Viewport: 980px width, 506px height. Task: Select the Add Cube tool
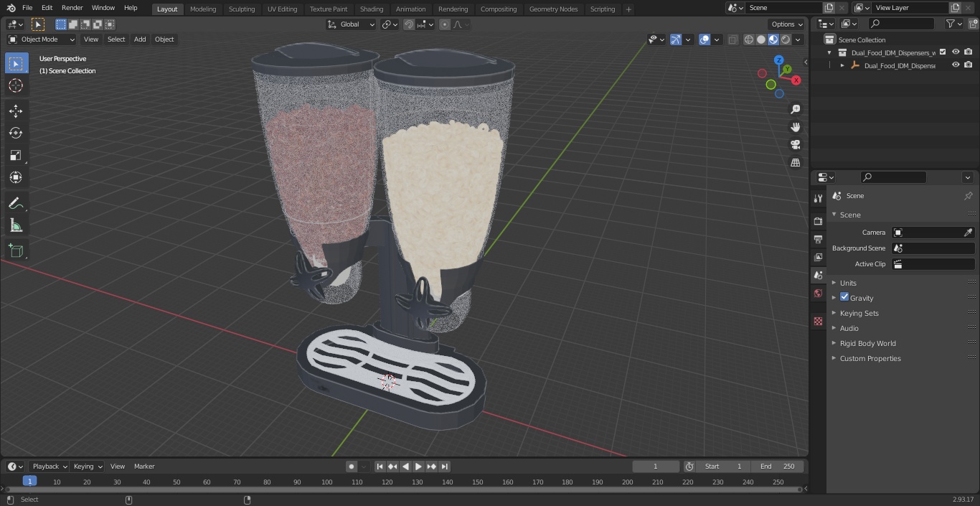tap(16, 250)
